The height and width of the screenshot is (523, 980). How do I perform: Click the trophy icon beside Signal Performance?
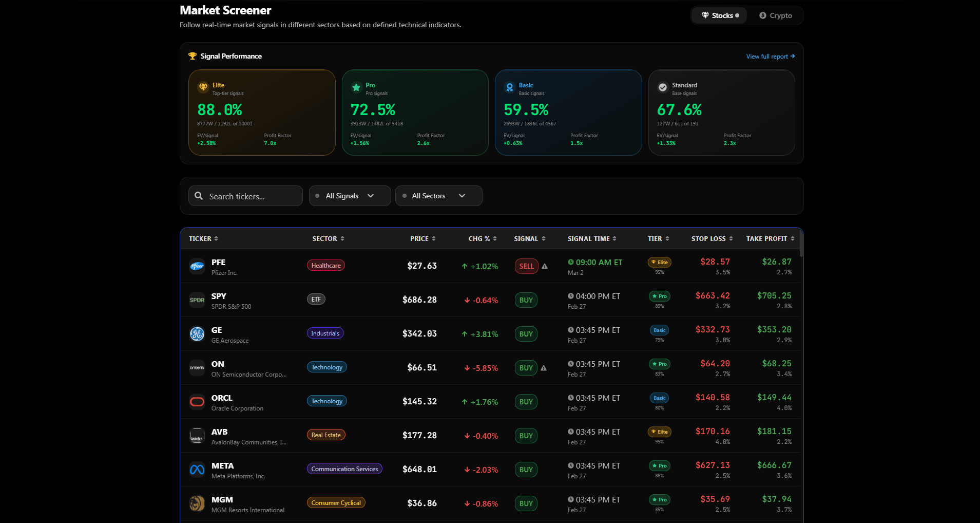tap(193, 56)
